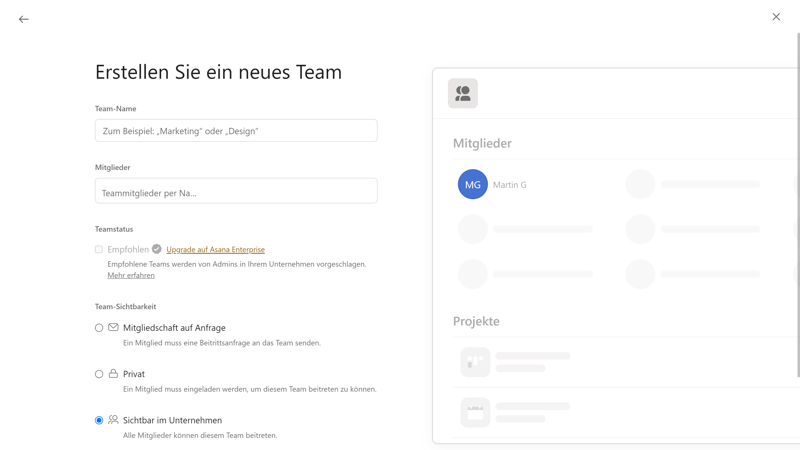
Task: Click the Sichtbar im Unternehmen label
Action: 172,420
